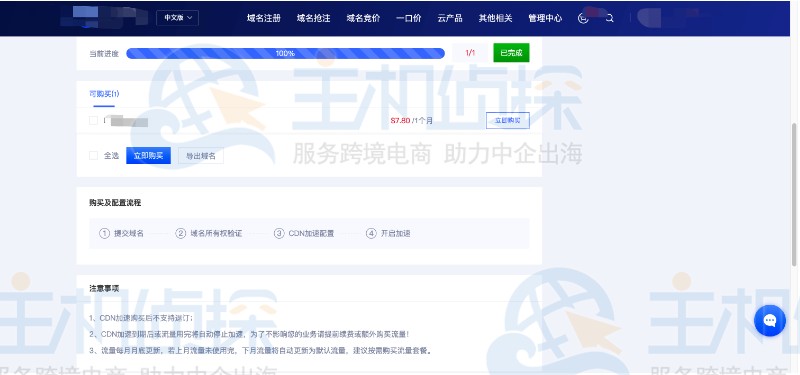This screenshot has height=375, width=800.
Task: Go to 管理中心 in navigation
Action: [545, 18]
